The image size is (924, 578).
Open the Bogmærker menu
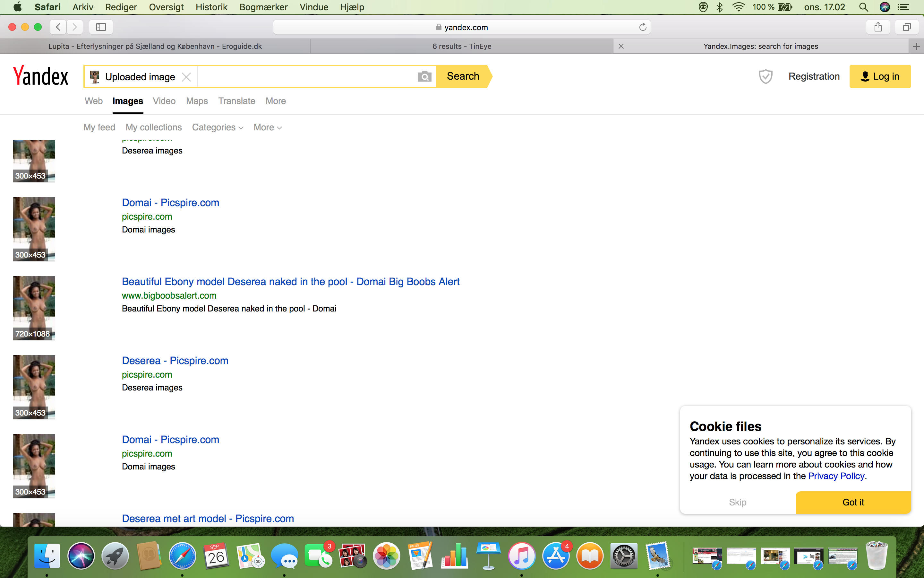tap(263, 7)
